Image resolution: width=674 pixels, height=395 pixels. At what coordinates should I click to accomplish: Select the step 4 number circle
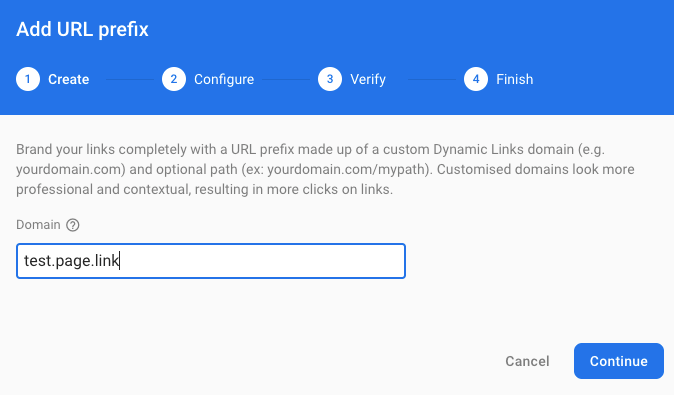[x=476, y=79]
